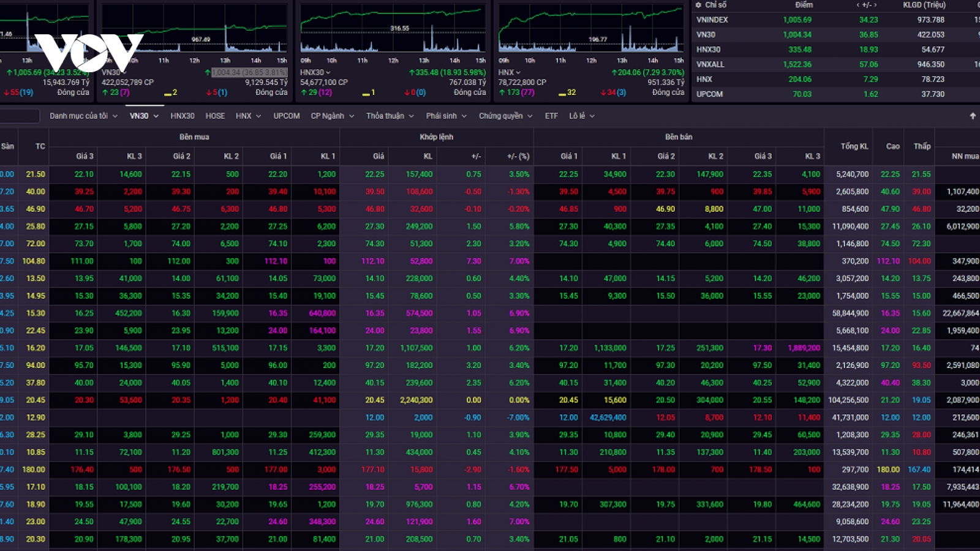Select the VNXALL row in the index table
This screenshot has height=551, width=980.
pos(836,64)
